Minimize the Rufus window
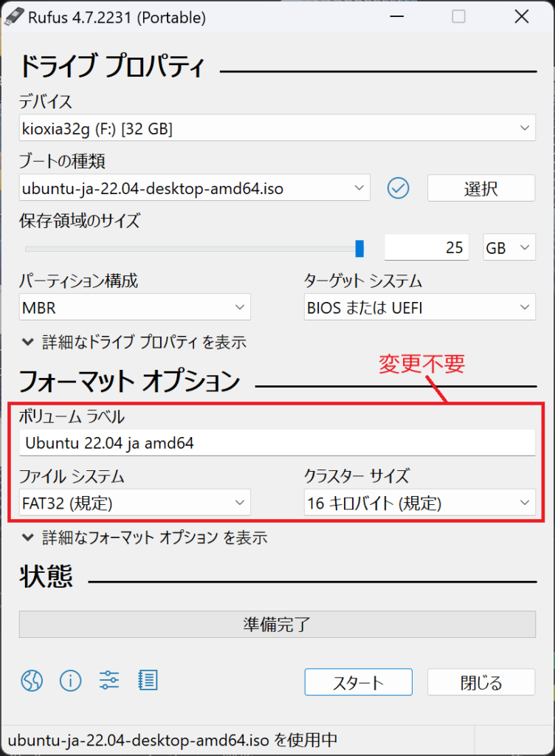 [x=397, y=16]
